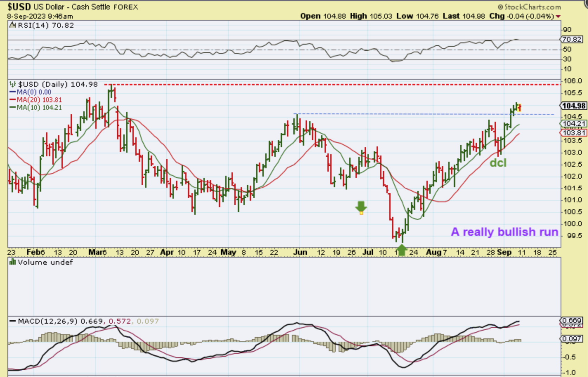Click the StockCharts.com watermark link

point(529,7)
